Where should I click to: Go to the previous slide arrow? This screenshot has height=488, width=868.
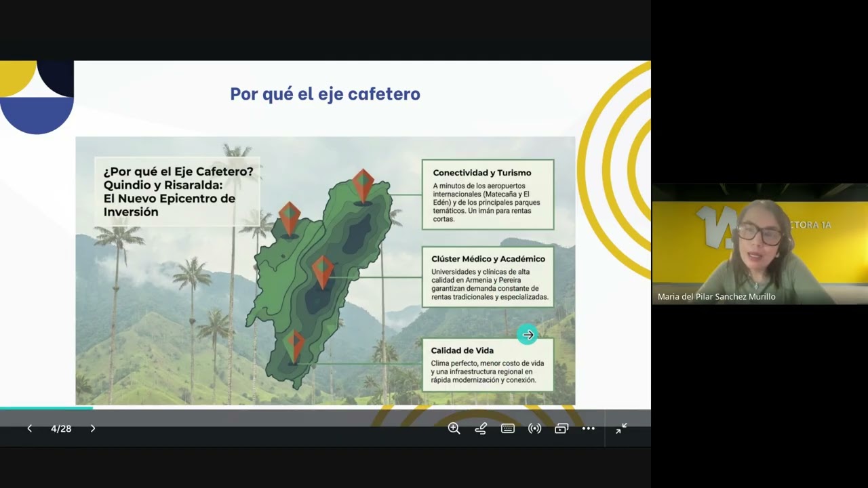pos(29,428)
